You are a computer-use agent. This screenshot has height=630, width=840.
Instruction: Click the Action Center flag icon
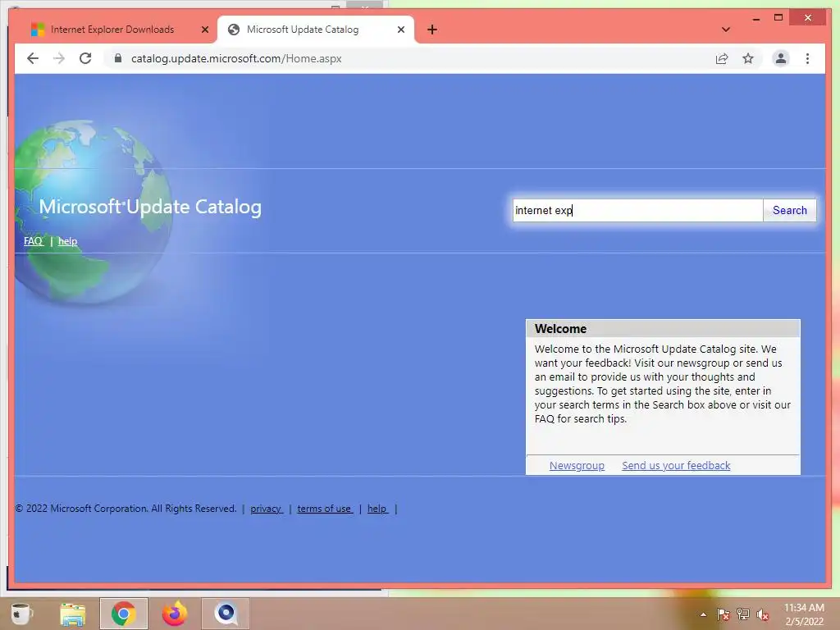[x=723, y=614]
